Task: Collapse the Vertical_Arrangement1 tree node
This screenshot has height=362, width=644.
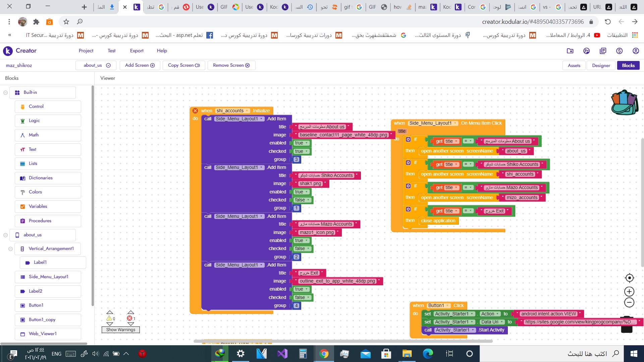Action: (10, 249)
